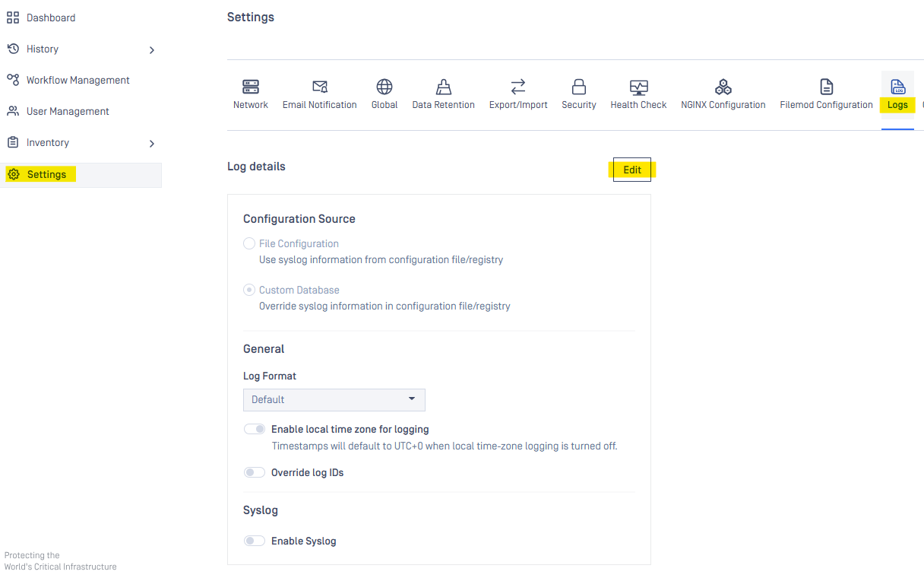The image size is (924, 578).
Task: Open the Log Format dropdown
Action: pyautogui.click(x=334, y=399)
